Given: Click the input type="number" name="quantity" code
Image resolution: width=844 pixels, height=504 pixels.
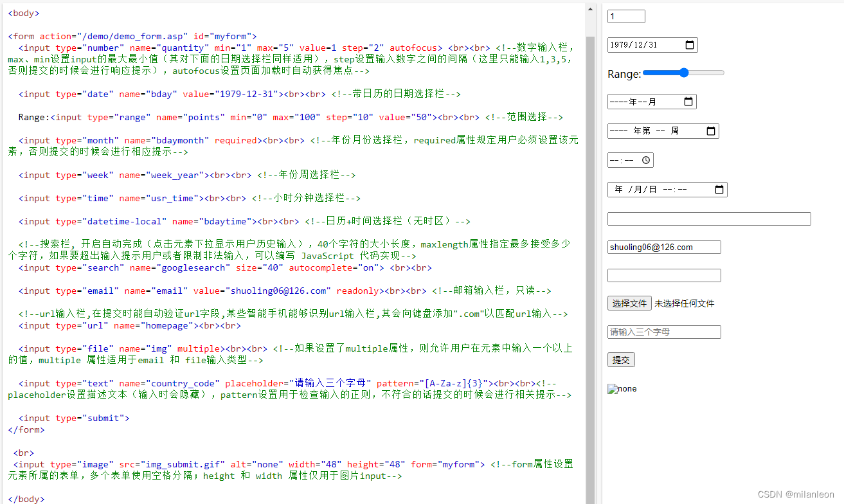Looking at the screenshot, I should coord(231,48).
